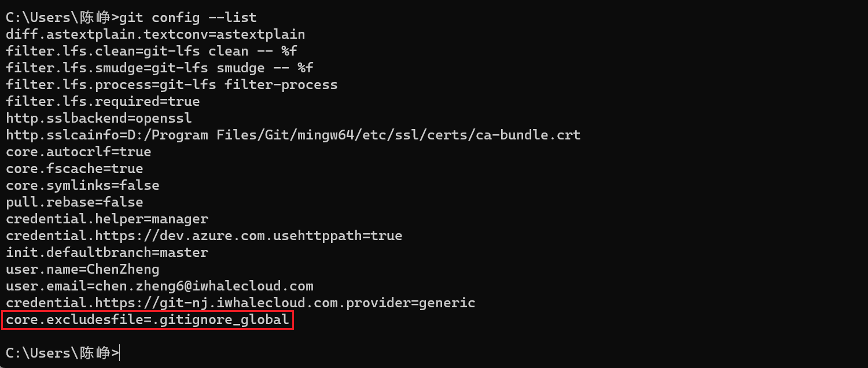Click the http.sslbackend=openssl line
The height and width of the screenshot is (368, 868).
point(98,119)
